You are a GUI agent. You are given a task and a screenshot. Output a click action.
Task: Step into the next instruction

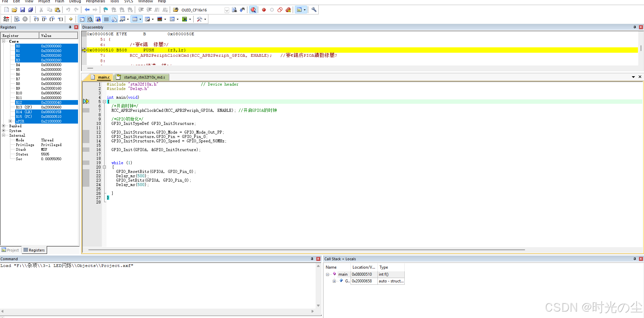tap(36, 19)
